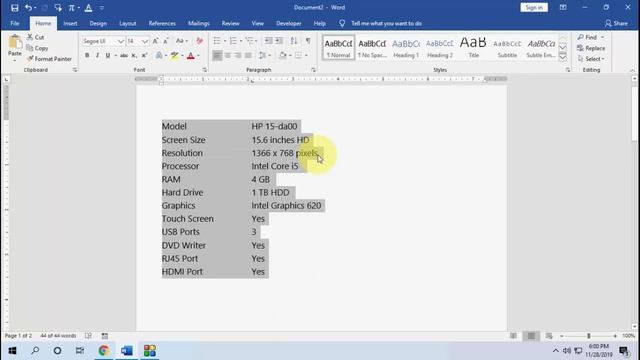Image resolution: width=640 pixels, height=360 pixels.
Task: Switch to Read Mode view
Action: click(x=513, y=336)
